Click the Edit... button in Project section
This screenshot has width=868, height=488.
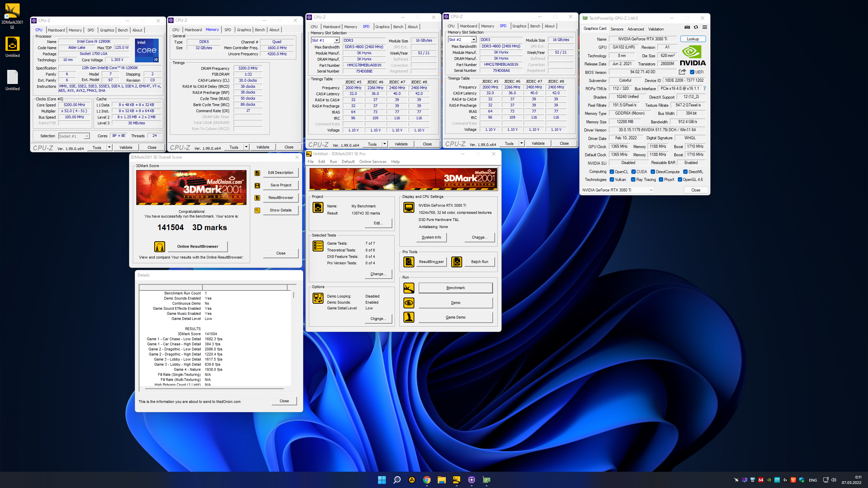pos(378,223)
